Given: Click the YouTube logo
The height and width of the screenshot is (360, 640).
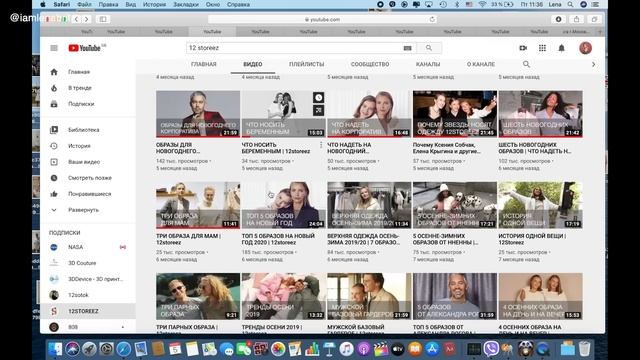Looking at the screenshot, I should tap(84, 48).
